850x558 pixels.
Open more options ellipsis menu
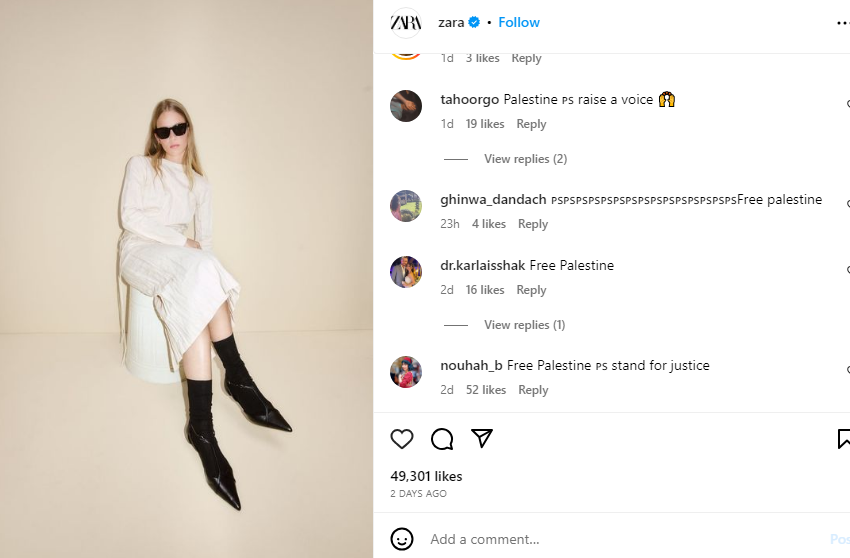pyautogui.click(x=843, y=22)
